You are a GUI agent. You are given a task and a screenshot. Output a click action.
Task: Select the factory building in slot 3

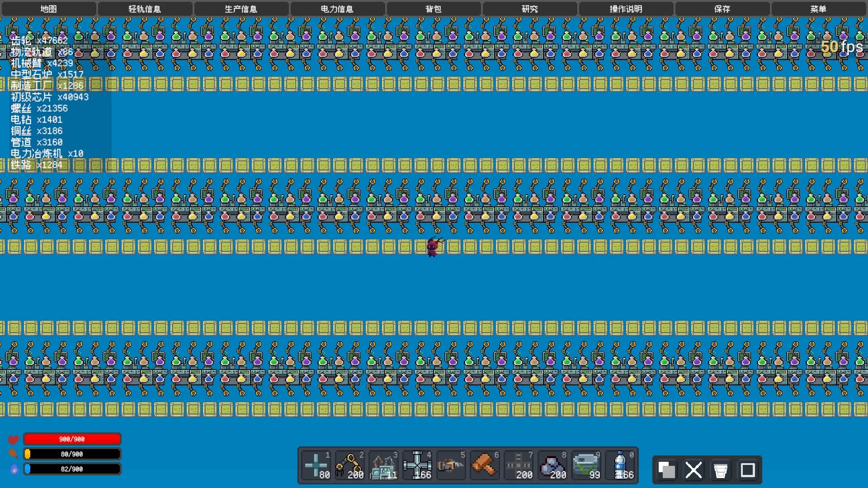tap(383, 465)
